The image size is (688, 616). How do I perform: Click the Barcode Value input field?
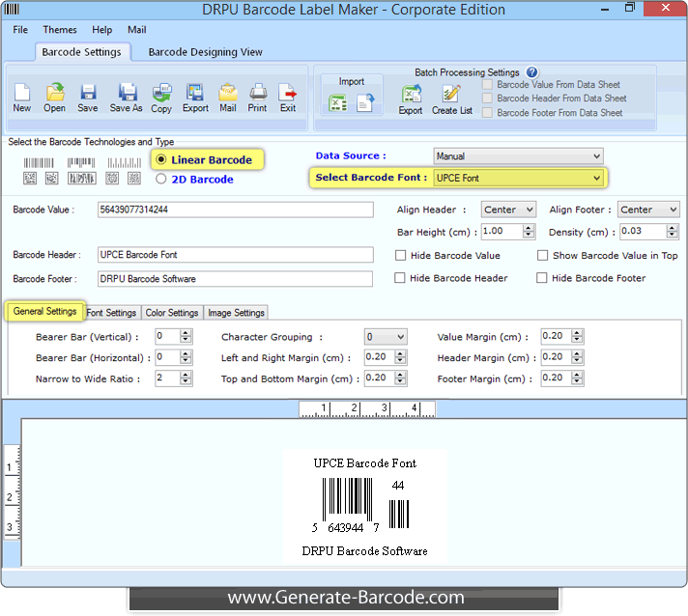[x=235, y=210]
